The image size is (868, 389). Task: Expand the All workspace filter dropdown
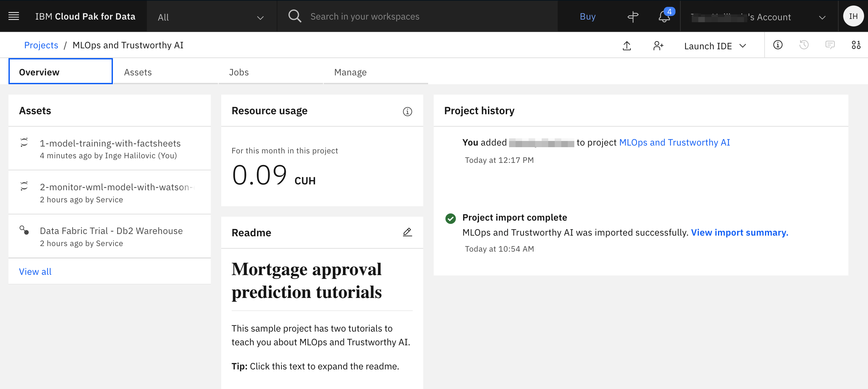211,16
